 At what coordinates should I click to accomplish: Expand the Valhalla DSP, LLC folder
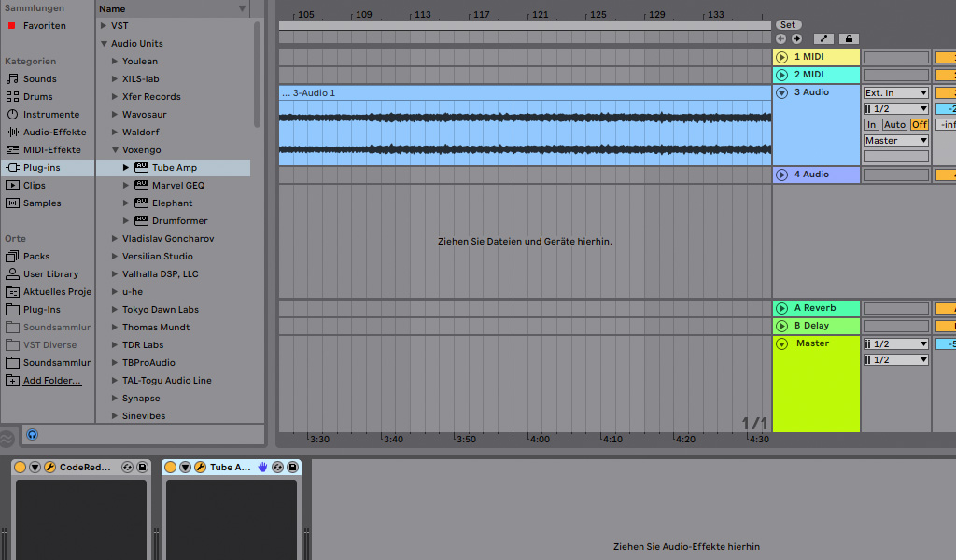pyautogui.click(x=115, y=274)
